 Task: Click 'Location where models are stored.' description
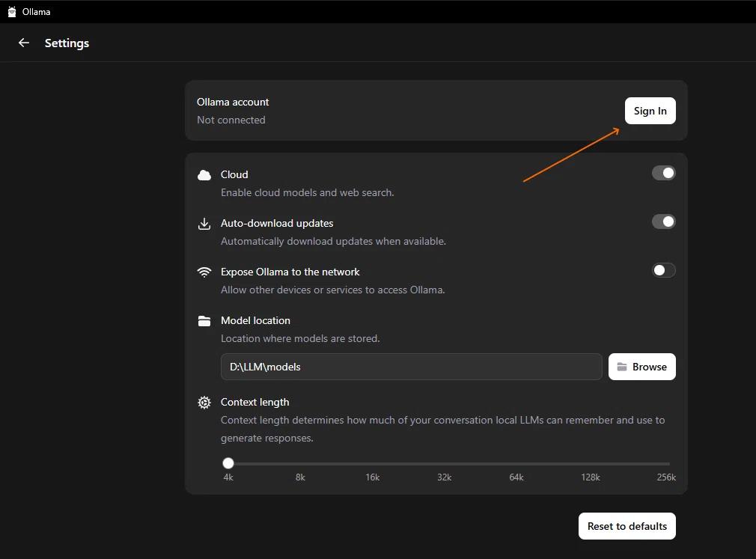point(300,339)
